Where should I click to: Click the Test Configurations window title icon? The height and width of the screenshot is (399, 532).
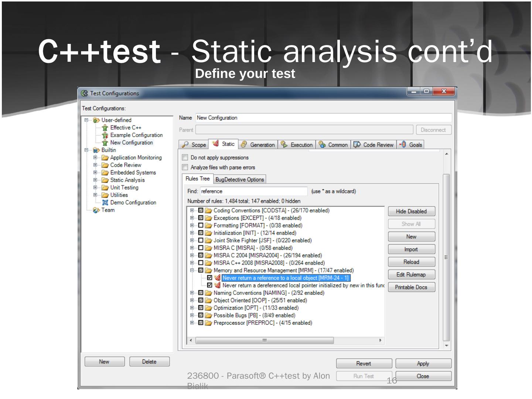click(x=85, y=93)
